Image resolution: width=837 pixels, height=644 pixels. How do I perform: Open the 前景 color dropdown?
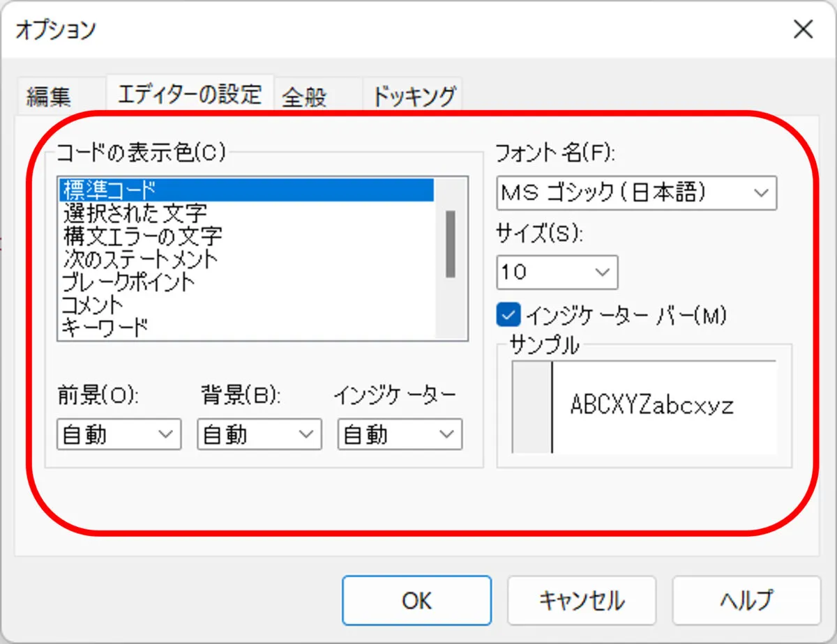click(x=119, y=434)
